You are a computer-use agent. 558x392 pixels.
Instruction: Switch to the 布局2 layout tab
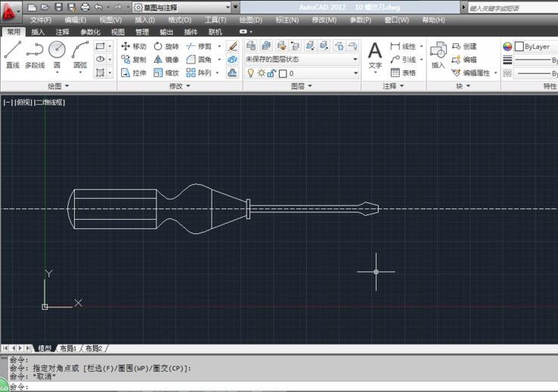click(x=94, y=348)
